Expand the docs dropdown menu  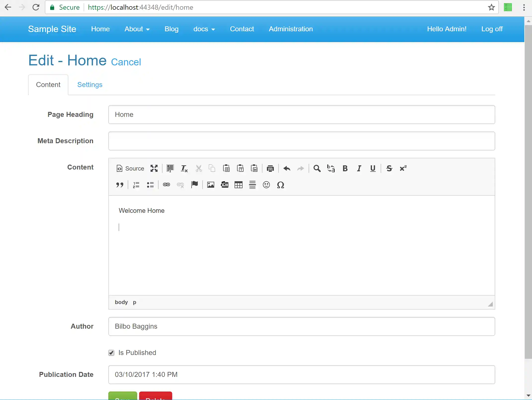coord(204,29)
